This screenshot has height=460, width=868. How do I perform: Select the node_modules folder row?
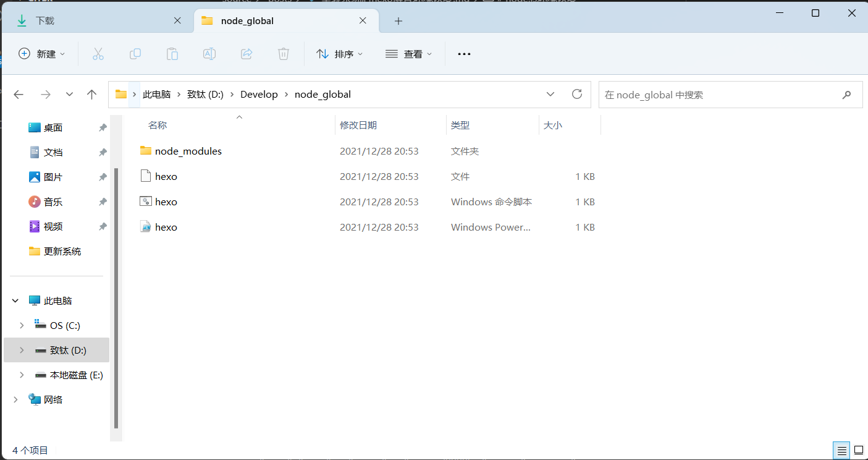tap(368, 151)
